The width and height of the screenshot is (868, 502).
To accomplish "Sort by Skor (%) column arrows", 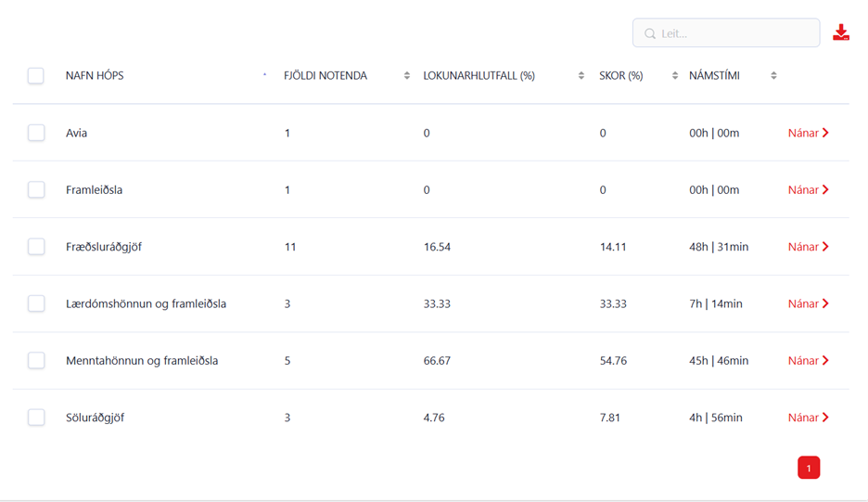I will pyautogui.click(x=675, y=75).
